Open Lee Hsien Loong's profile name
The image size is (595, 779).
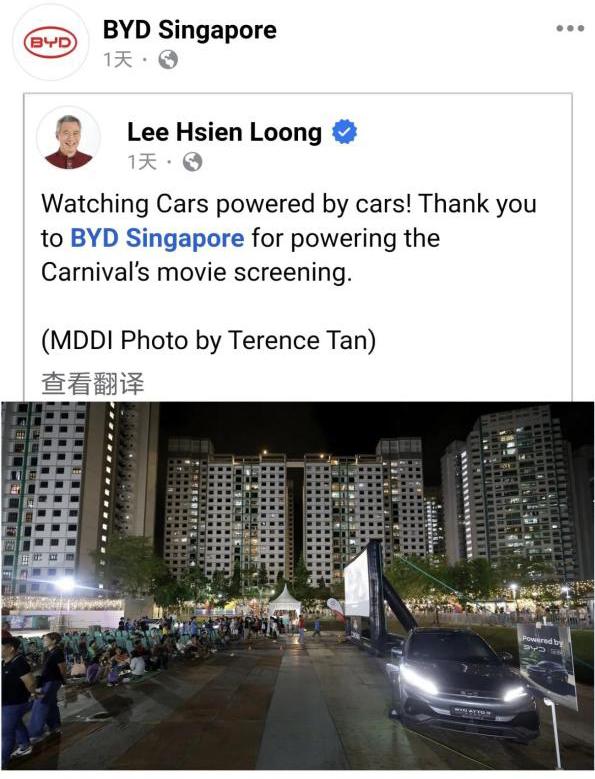[224, 132]
